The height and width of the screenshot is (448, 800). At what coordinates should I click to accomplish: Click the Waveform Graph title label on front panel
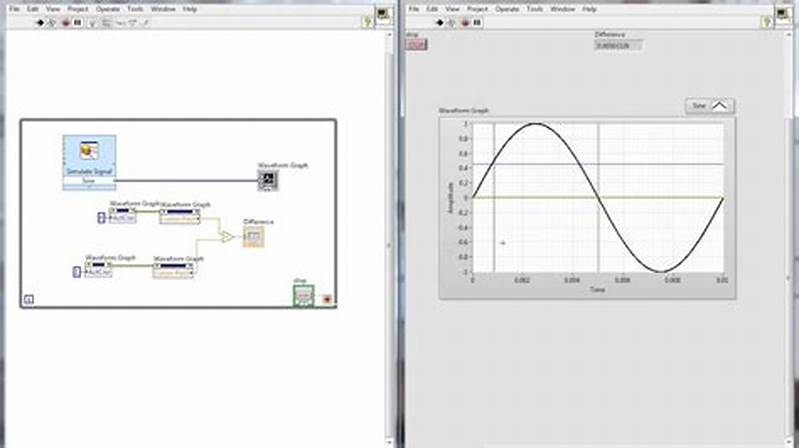[x=464, y=110]
